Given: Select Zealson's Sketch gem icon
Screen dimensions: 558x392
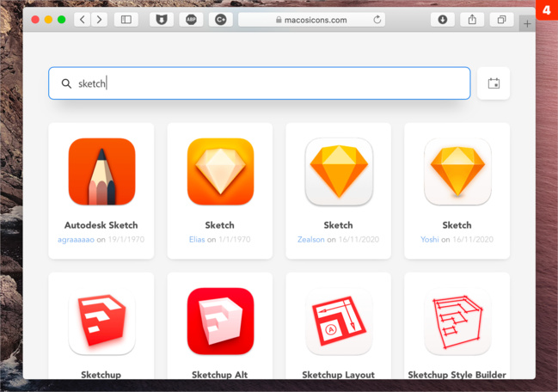Looking at the screenshot, I should 339,171.
